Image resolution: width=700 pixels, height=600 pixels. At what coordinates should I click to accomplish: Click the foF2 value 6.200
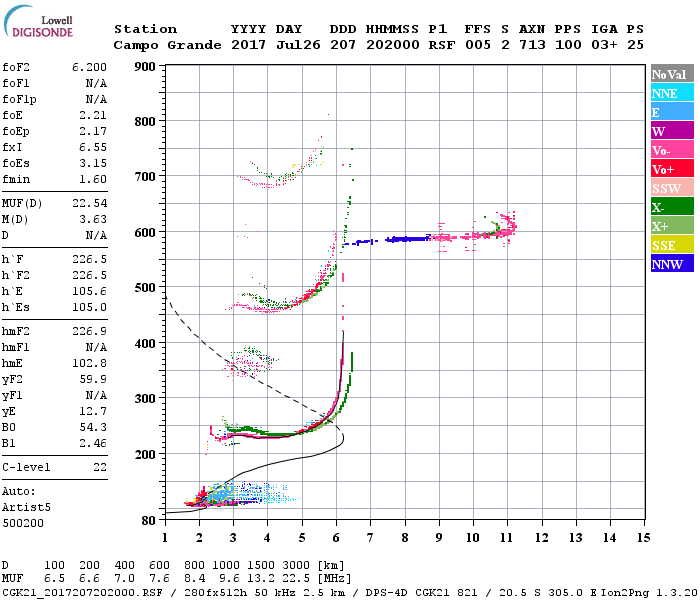[x=89, y=67]
